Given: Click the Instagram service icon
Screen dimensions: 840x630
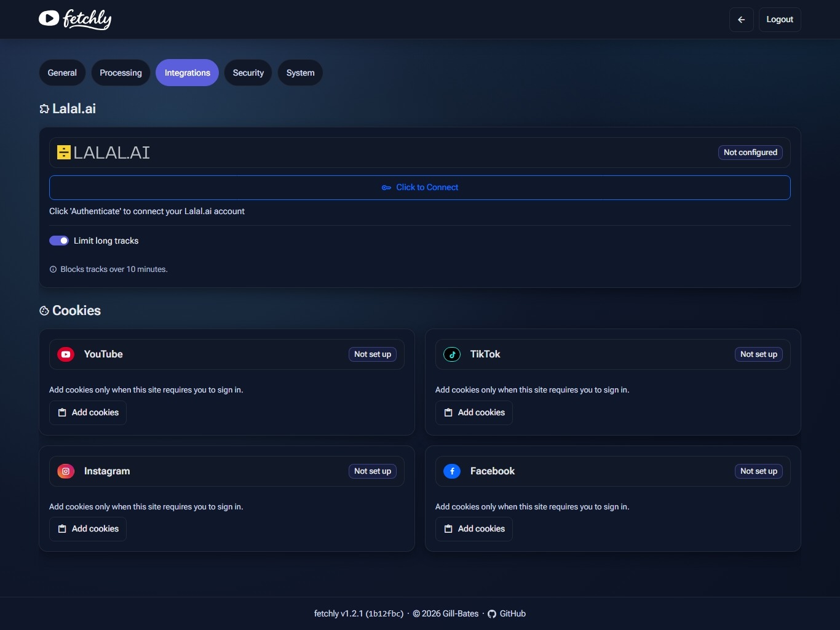Looking at the screenshot, I should click(66, 471).
